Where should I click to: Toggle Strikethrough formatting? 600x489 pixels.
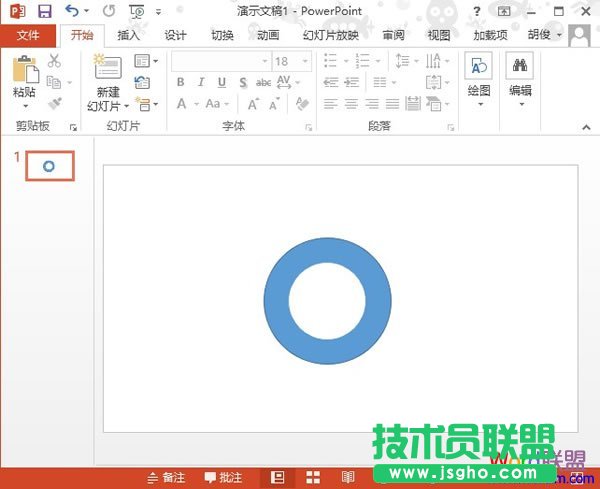click(263, 82)
